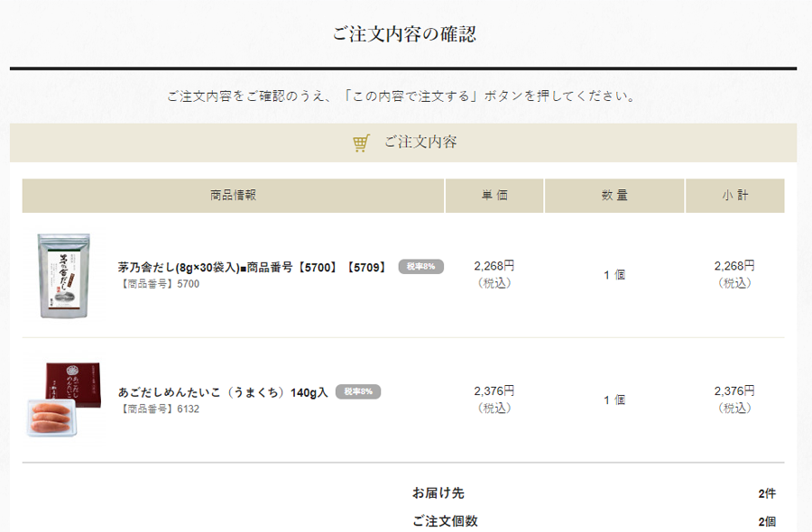
Task: Click the 2個 order quantity total
Action: (x=767, y=522)
